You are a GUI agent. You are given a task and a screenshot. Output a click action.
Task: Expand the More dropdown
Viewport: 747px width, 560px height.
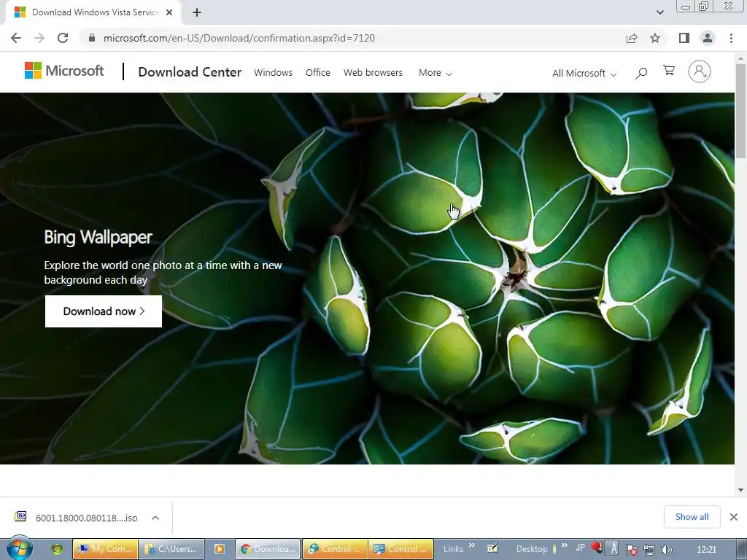pos(435,73)
